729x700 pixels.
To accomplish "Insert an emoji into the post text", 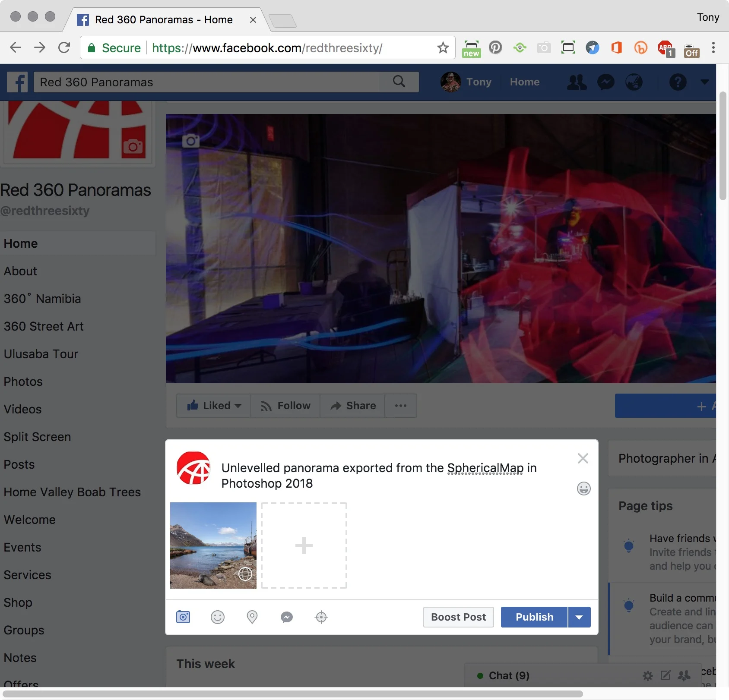I will tap(583, 489).
